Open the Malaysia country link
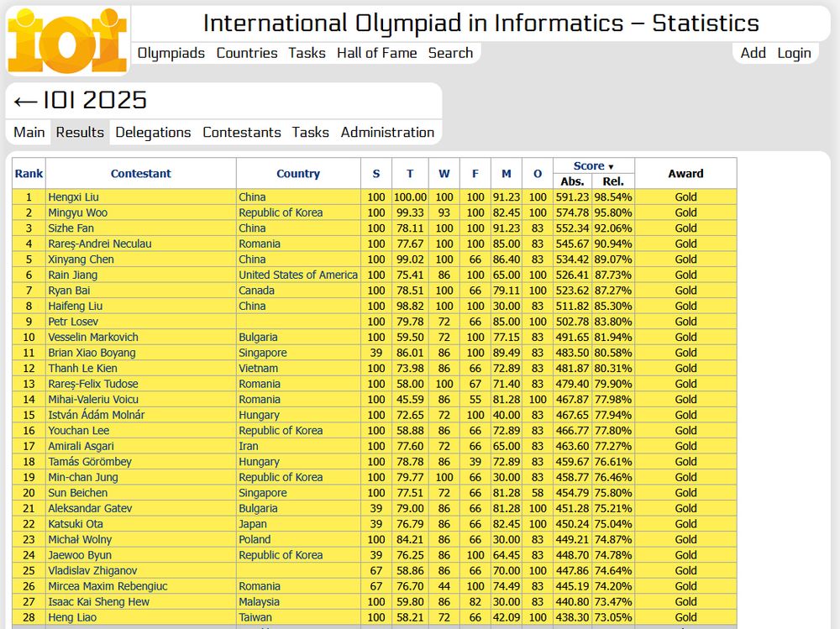The image size is (840, 629). 260,601
